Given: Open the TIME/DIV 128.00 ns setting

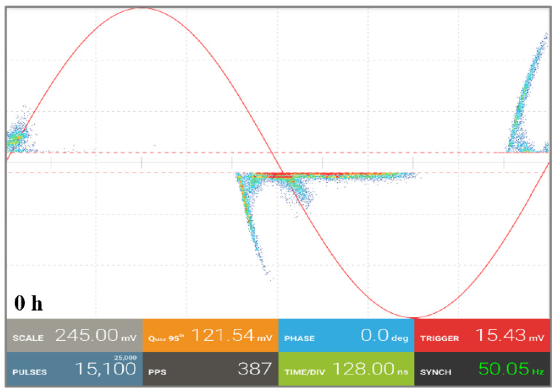Looking at the screenshot, I should tap(346, 369).
